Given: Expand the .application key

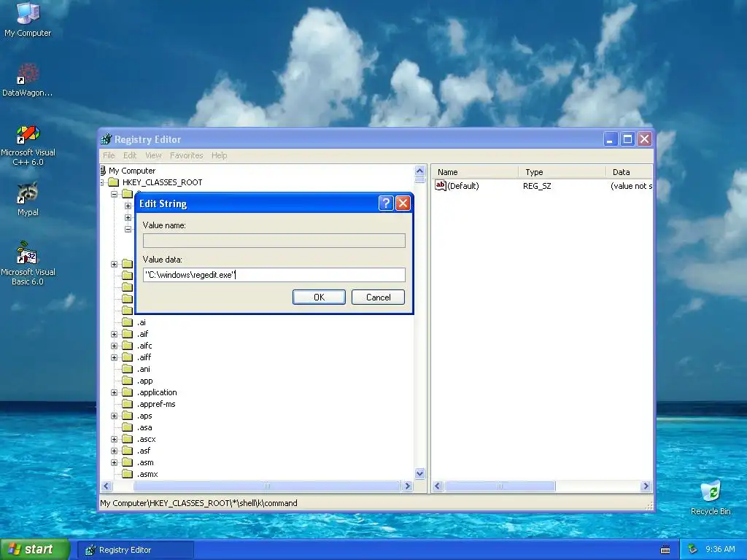Looking at the screenshot, I should click(x=115, y=393).
